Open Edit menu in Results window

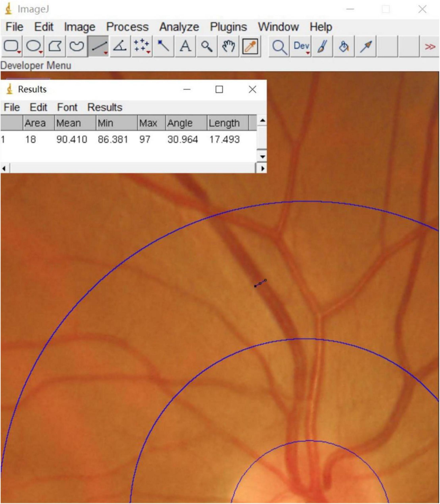point(38,107)
